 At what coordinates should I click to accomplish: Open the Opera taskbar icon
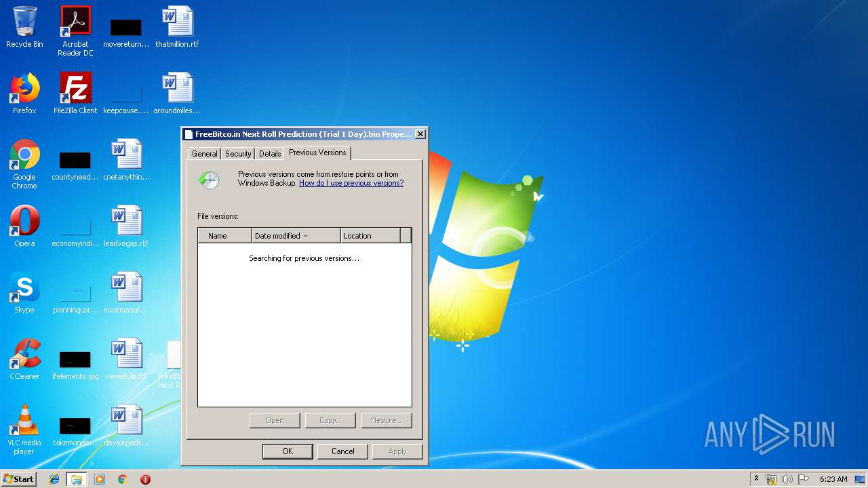pos(145,479)
